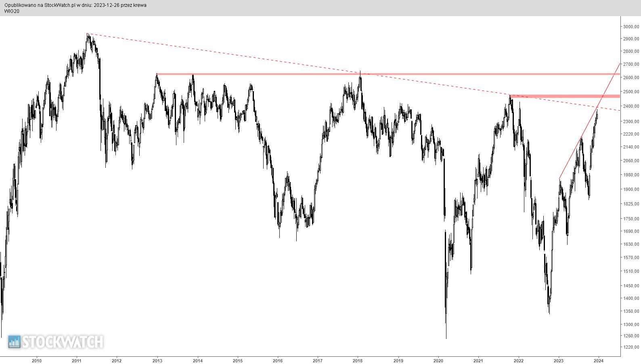The height and width of the screenshot is (364, 641).
Task: Click the 1400,00 price axis label
Action: pos(631,299)
